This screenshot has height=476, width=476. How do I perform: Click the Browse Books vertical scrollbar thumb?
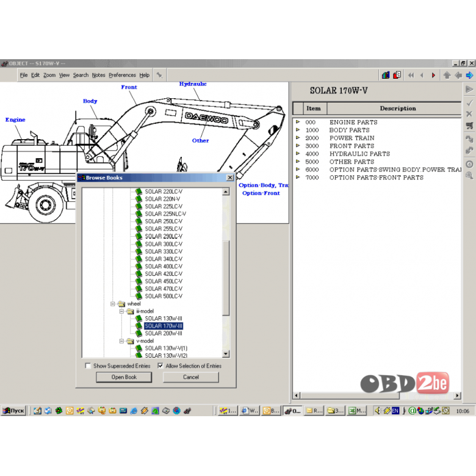point(226,278)
